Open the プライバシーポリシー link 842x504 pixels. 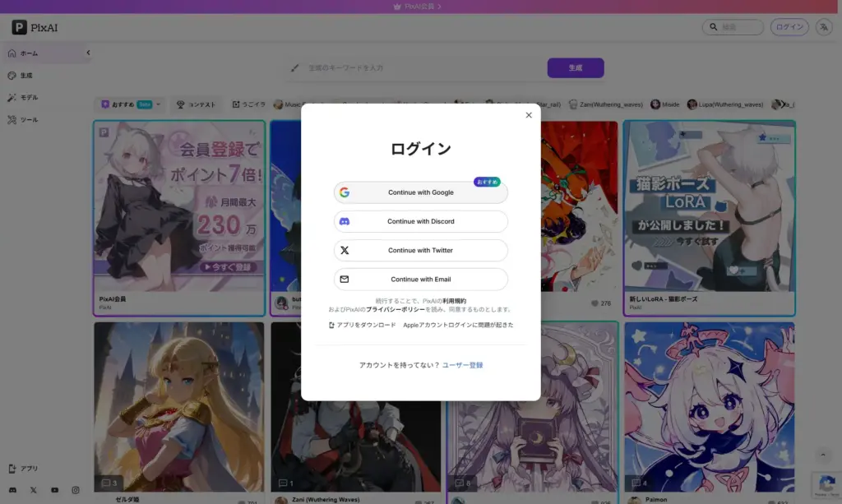tap(396, 309)
